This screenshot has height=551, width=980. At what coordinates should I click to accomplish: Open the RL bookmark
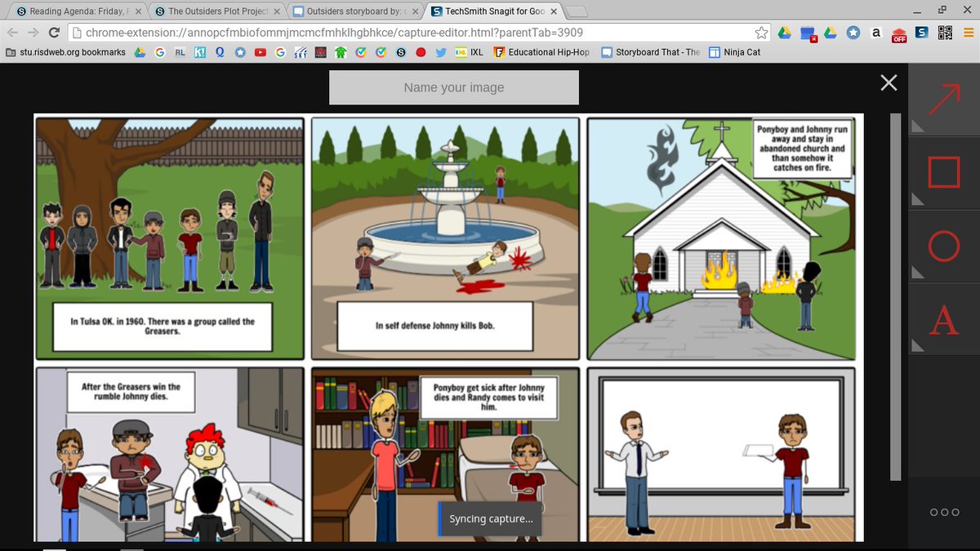point(180,51)
